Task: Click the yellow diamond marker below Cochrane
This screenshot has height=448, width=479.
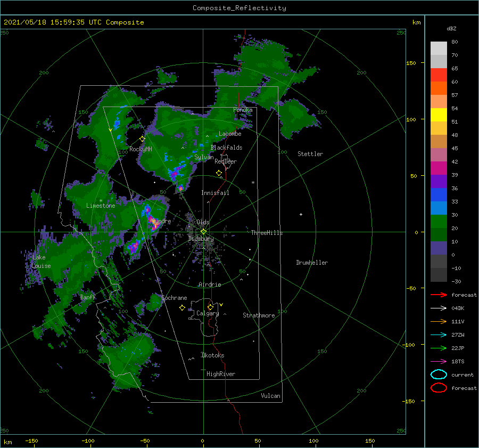Action: pyautogui.click(x=182, y=308)
